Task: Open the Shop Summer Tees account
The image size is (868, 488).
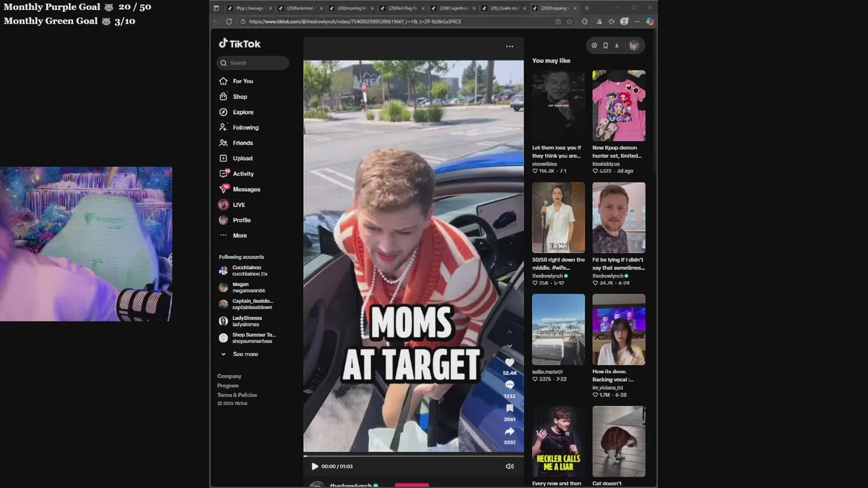Action: point(247,338)
